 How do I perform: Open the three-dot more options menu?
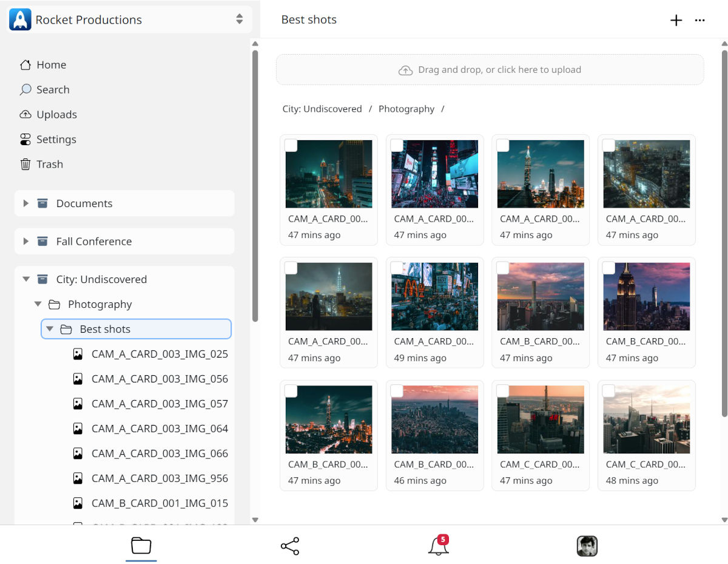point(699,20)
